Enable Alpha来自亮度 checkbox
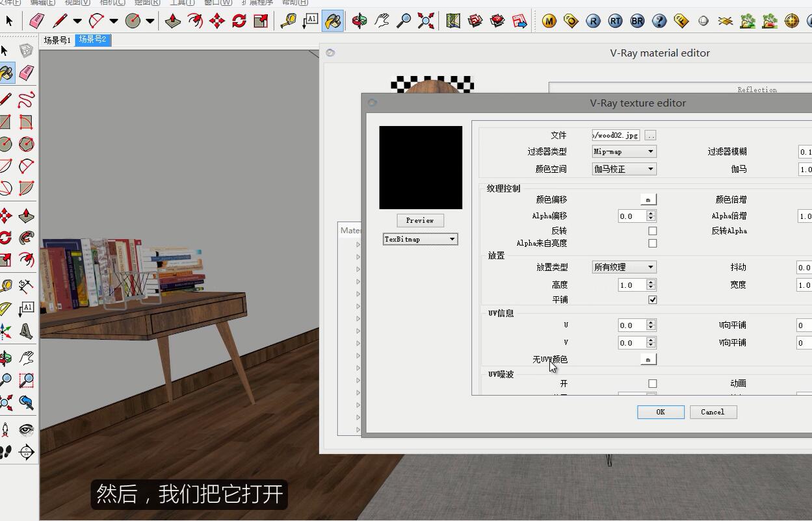812x521 pixels. [652, 243]
